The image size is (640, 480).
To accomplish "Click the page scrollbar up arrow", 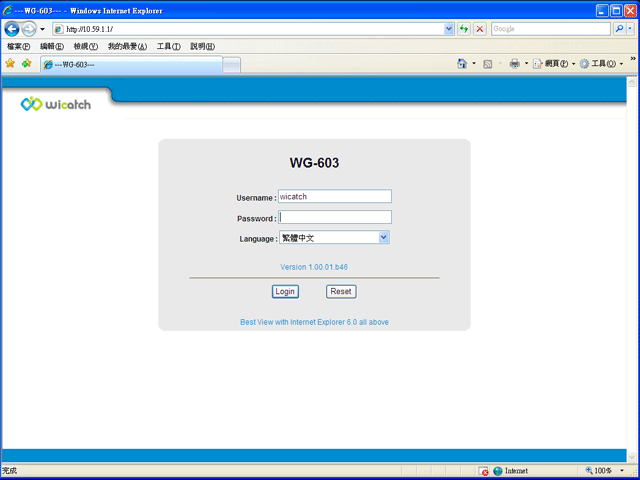I will point(632,82).
